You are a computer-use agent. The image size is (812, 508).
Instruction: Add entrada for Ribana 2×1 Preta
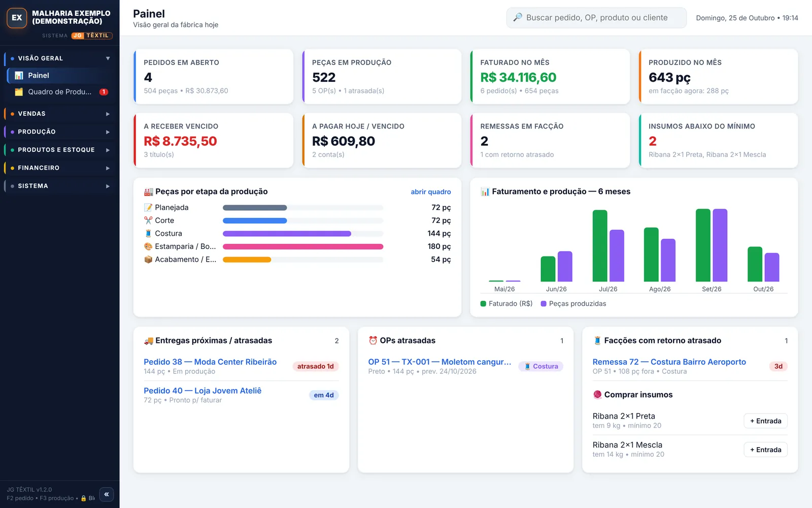tap(765, 421)
